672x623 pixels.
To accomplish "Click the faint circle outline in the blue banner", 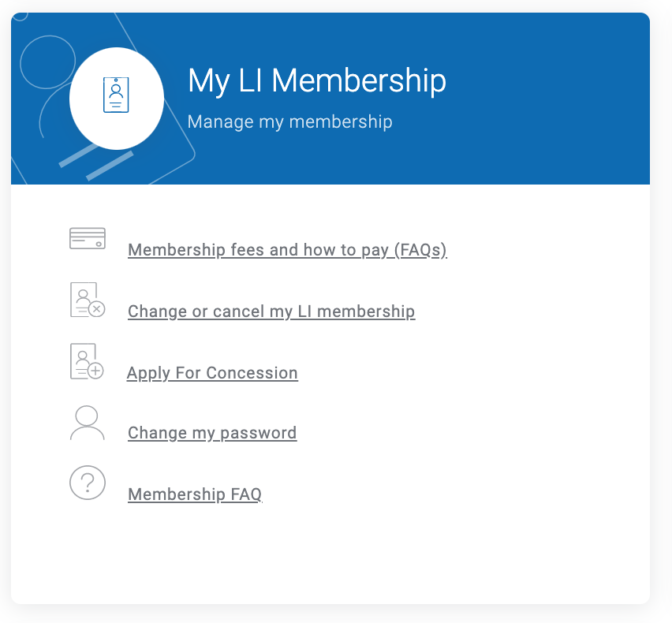I will coord(47,62).
